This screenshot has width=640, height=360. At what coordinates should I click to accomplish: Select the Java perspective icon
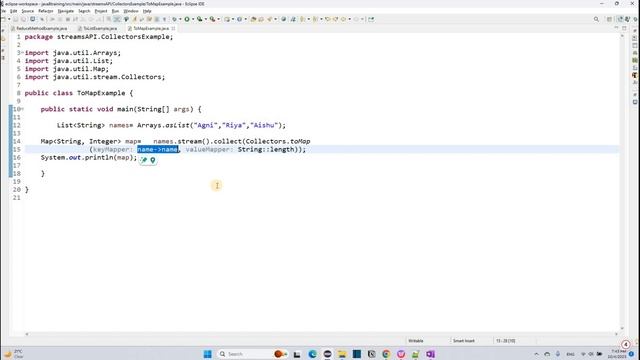click(x=620, y=19)
